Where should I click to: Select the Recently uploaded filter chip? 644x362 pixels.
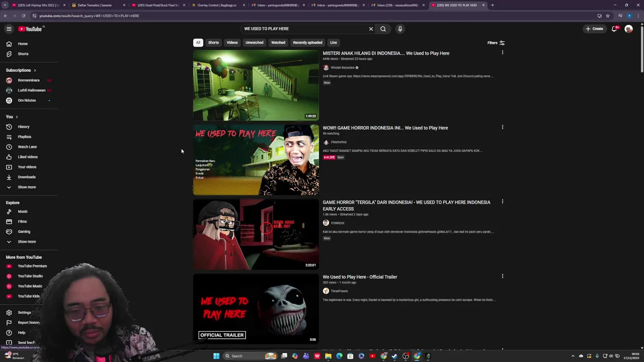307,43
